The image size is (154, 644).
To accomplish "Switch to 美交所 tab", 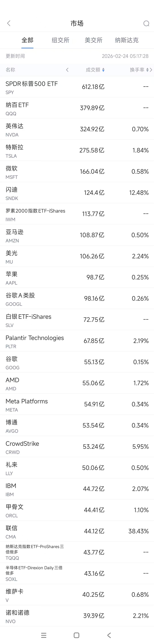I will [x=93, y=40].
